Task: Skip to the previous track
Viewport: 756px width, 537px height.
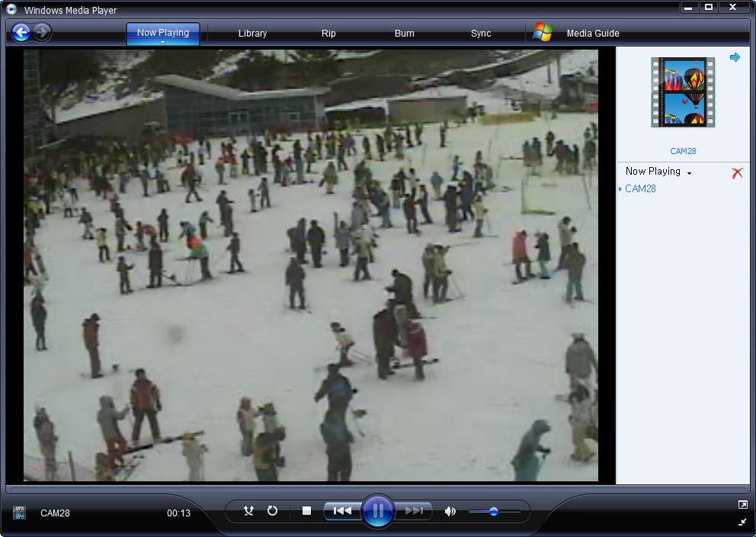Action: [x=342, y=511]
